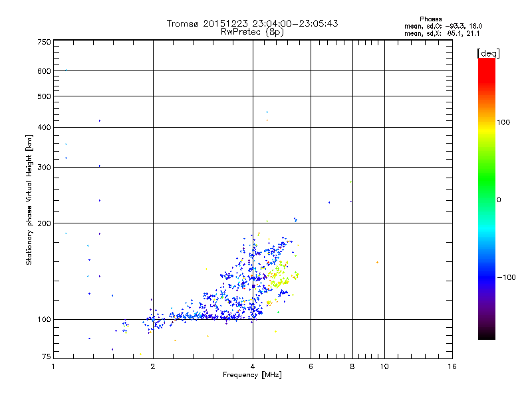Click the y-axis tick label '600'
Image resolution: width=532 pixels, height=399 pixels.
point(44,71)
